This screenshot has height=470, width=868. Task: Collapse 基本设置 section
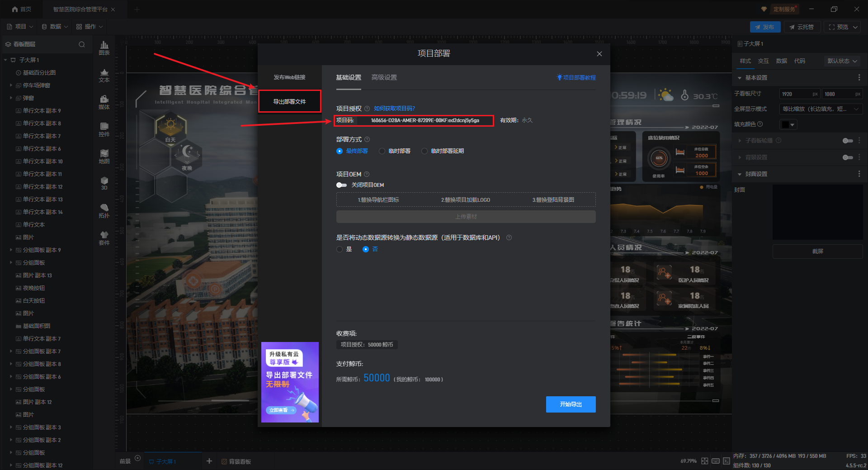click(x=740, y=78)
